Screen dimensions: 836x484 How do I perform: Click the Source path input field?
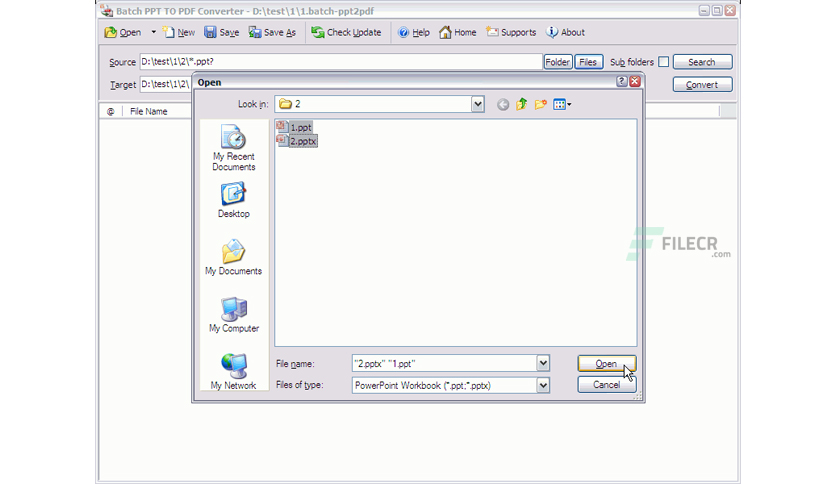coord(341,62)
